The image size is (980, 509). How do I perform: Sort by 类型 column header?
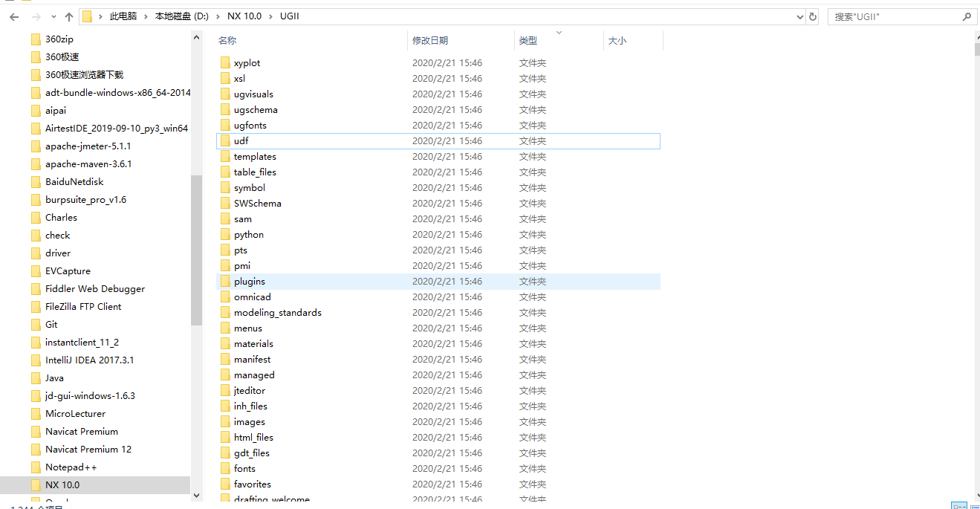point(528,41)
